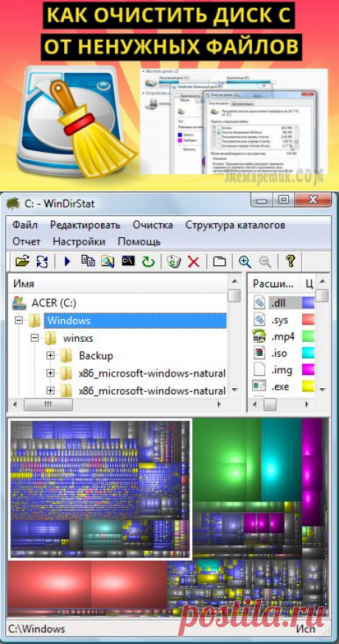Collapse the Windows folder node
The height and width of the screenshot is (644, 339).
[18, 320]
